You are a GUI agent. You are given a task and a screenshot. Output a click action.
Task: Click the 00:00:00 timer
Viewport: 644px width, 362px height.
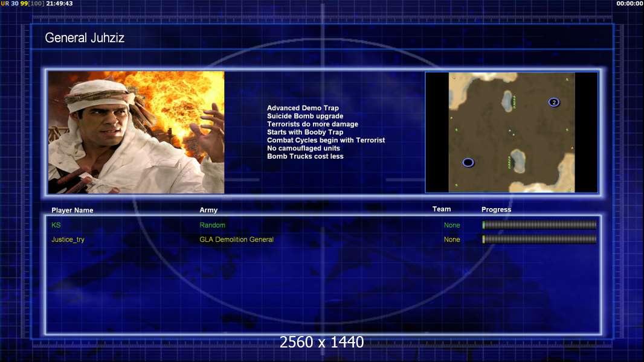630,3
